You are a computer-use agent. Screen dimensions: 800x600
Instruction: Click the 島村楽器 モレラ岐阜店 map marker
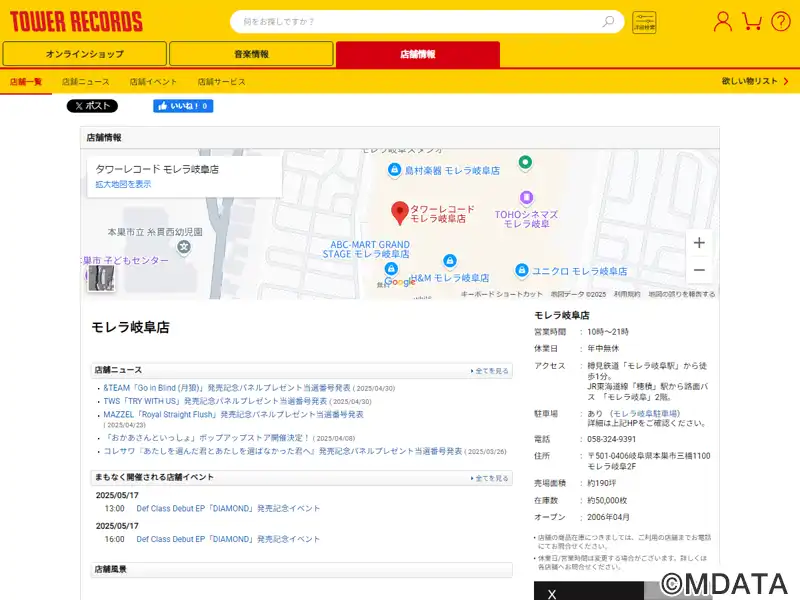click(394, 169)
